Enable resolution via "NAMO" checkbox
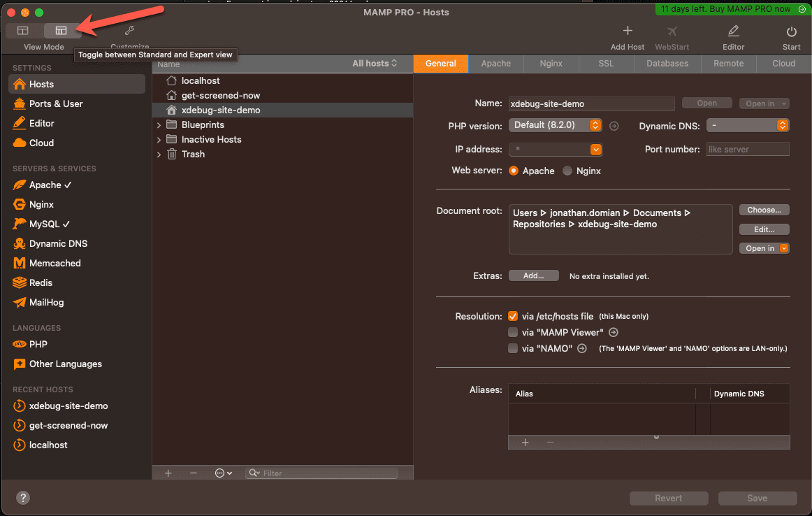Viewport: 812px width, 516px height. [x=513, y=348]
